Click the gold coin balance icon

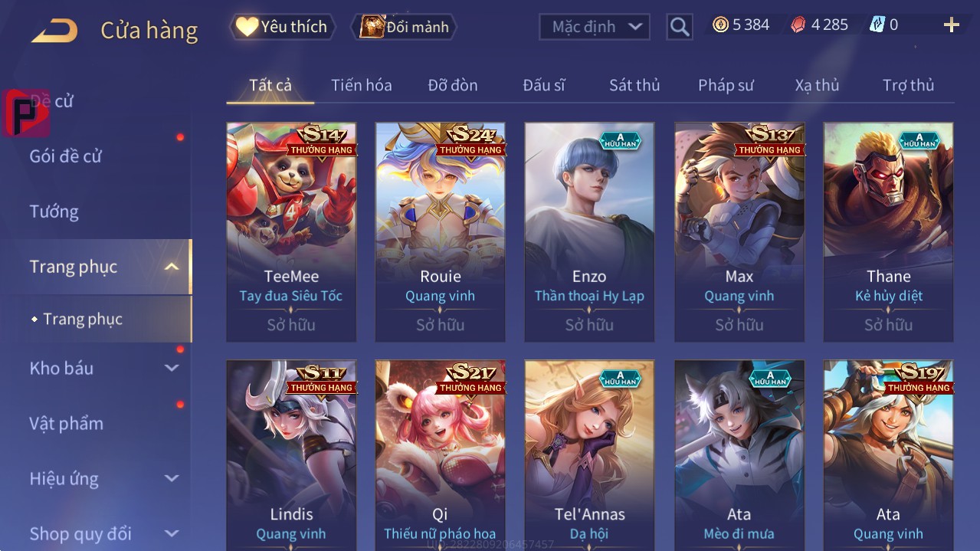tap(720, 25)
